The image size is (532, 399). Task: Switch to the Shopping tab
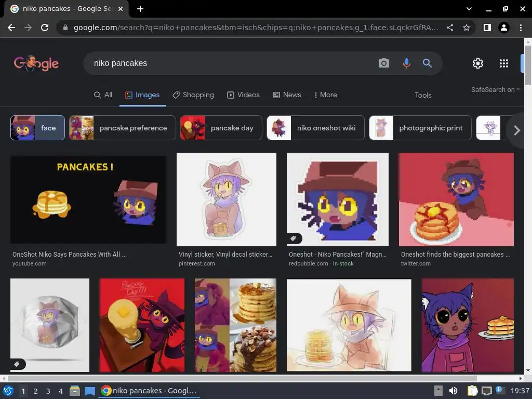click(x=193, y=95)
